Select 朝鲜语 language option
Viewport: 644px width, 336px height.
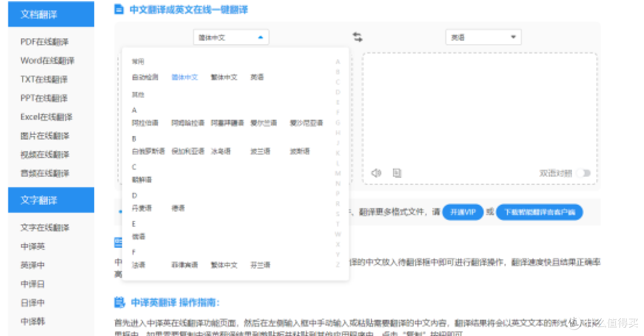[142, 180]
